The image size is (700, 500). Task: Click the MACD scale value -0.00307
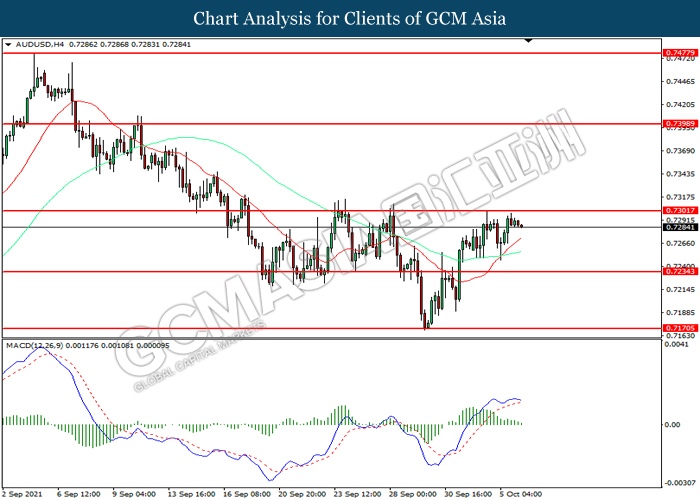click(x=680, y=483)
